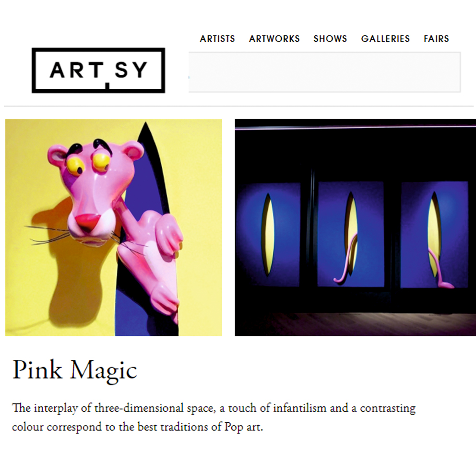Select Shows in the navigation

[x=330, y=39]
